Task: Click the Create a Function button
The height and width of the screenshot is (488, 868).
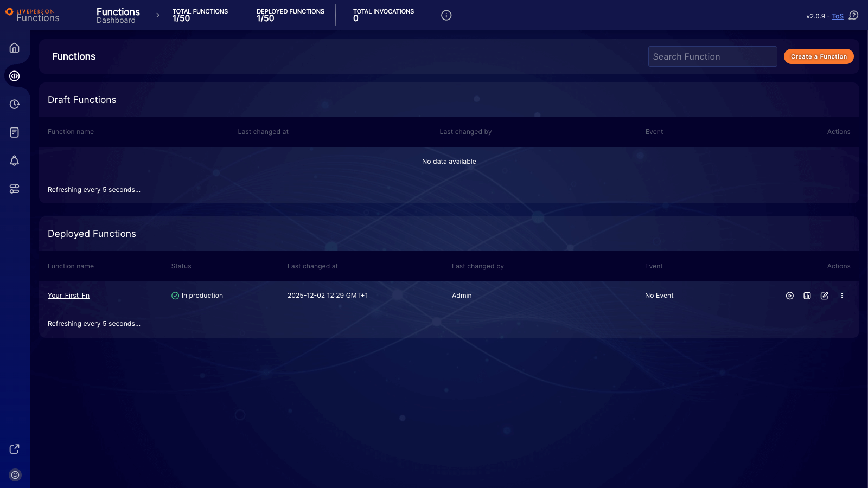Action: coord(819,56)
